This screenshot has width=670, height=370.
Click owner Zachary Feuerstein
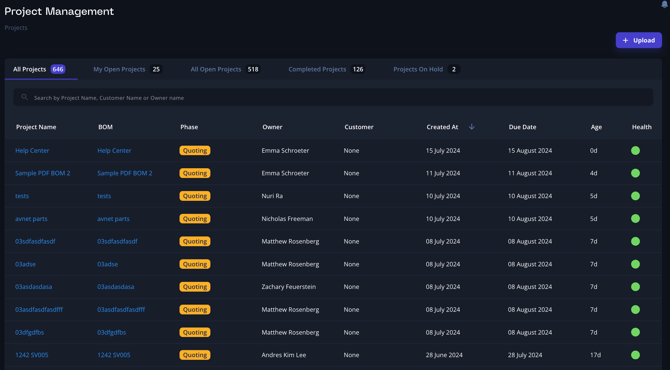[x=289, y=287]
